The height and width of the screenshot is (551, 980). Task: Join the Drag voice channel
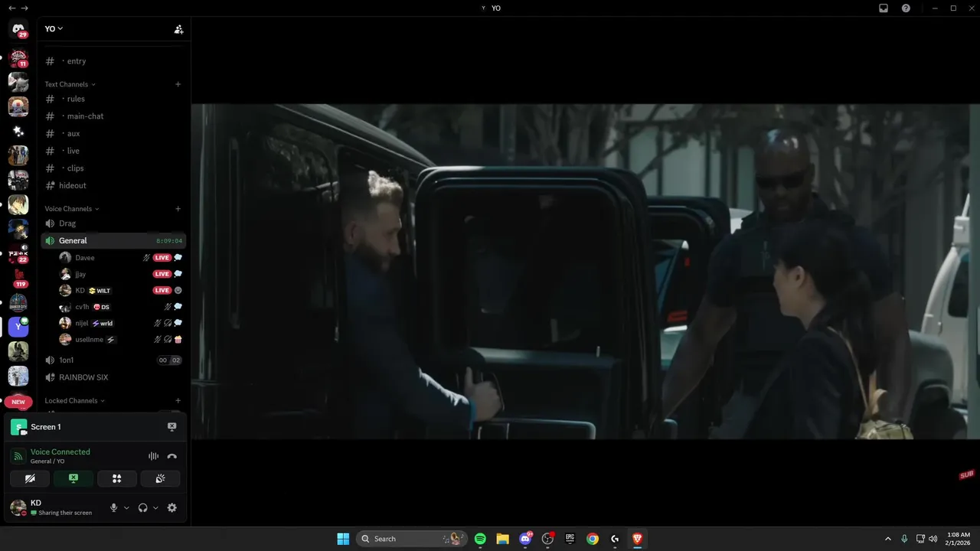coord(113,223)
